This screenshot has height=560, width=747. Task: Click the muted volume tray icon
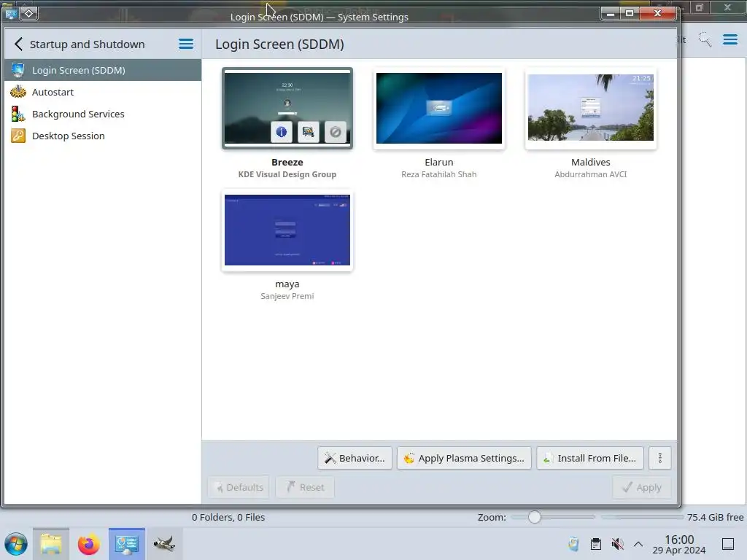point(617,544)
